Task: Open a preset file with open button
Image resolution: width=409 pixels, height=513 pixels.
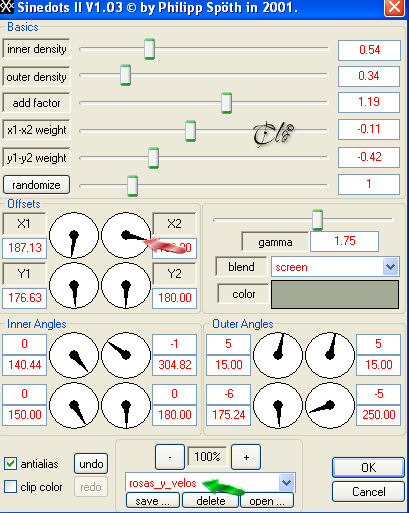Action: pyautogui.click(x=267, y=501)
